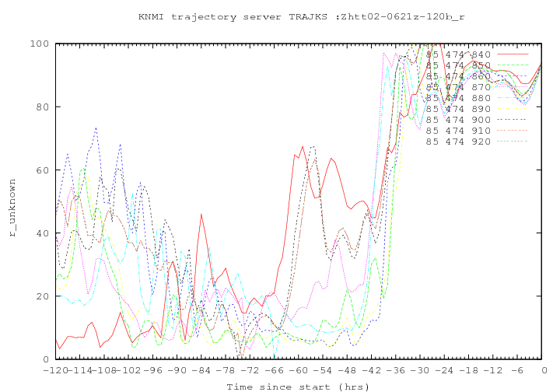Click legend entry 85 474 920
This screenshot has width=560, height=392.
pyautogui.click(x=458, y=142)
